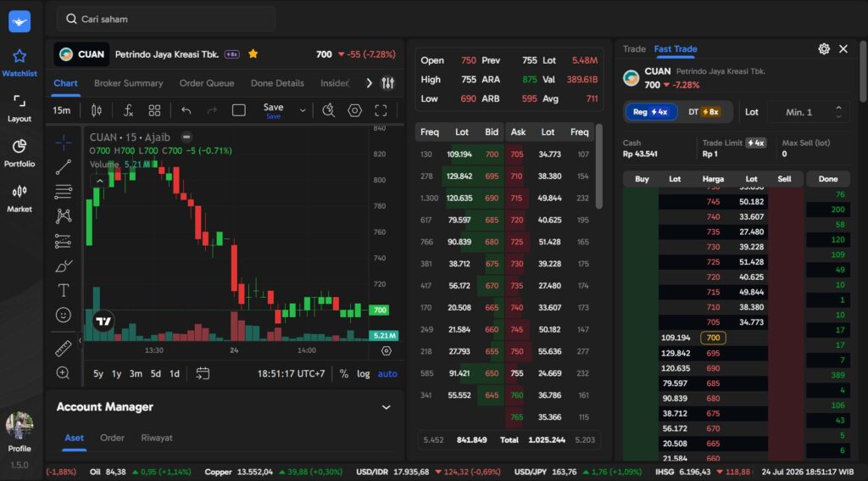Set chart range to 5y
This screenshot has height=481, width=868.
point(98,373)
